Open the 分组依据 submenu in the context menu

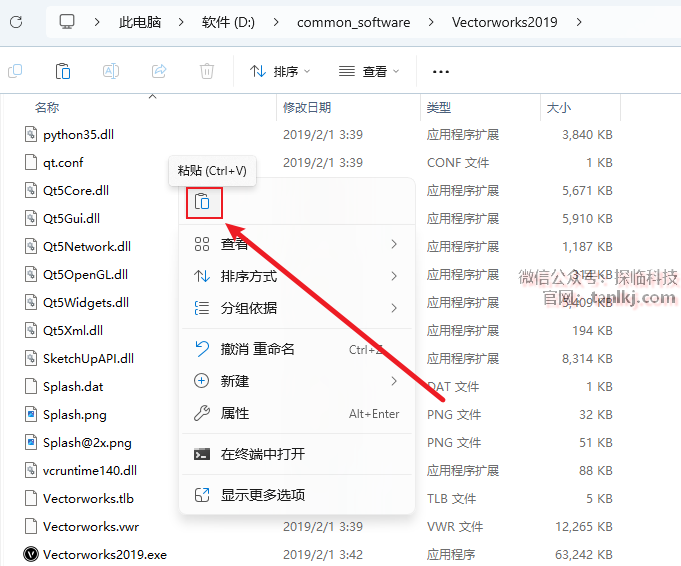coord(297,308)
